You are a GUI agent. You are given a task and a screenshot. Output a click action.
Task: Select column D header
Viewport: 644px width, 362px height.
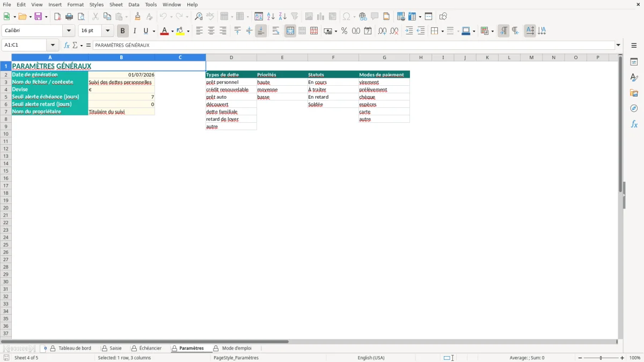[x=231, y=57]
